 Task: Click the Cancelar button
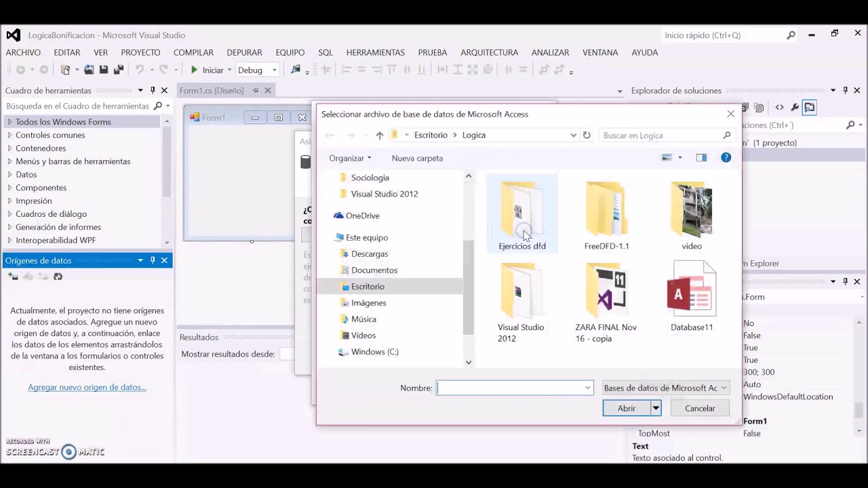(700, 408)
